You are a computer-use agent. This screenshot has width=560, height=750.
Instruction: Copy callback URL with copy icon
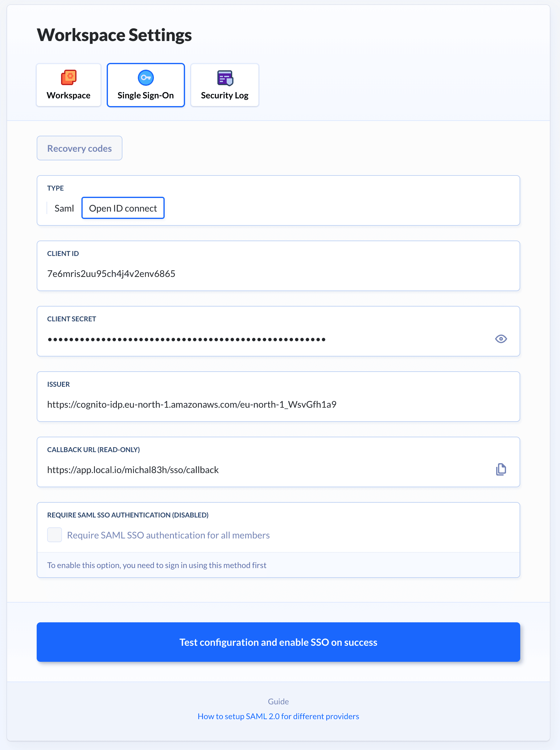tap(501, 469)
